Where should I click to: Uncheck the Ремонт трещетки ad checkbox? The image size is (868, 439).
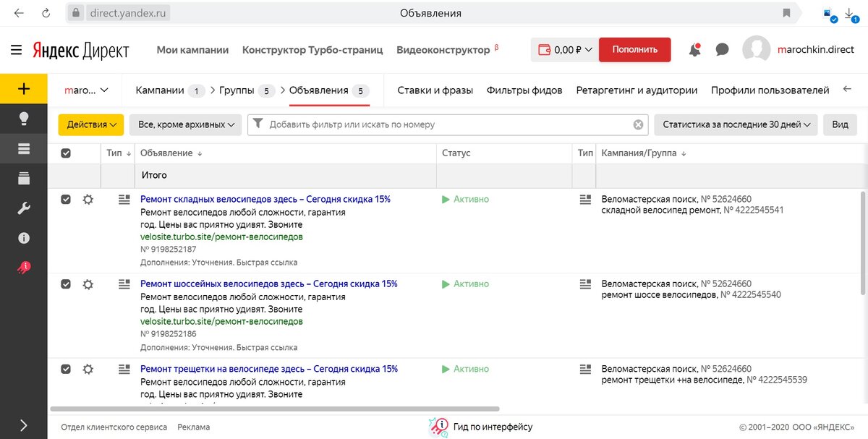pos(66,369)
